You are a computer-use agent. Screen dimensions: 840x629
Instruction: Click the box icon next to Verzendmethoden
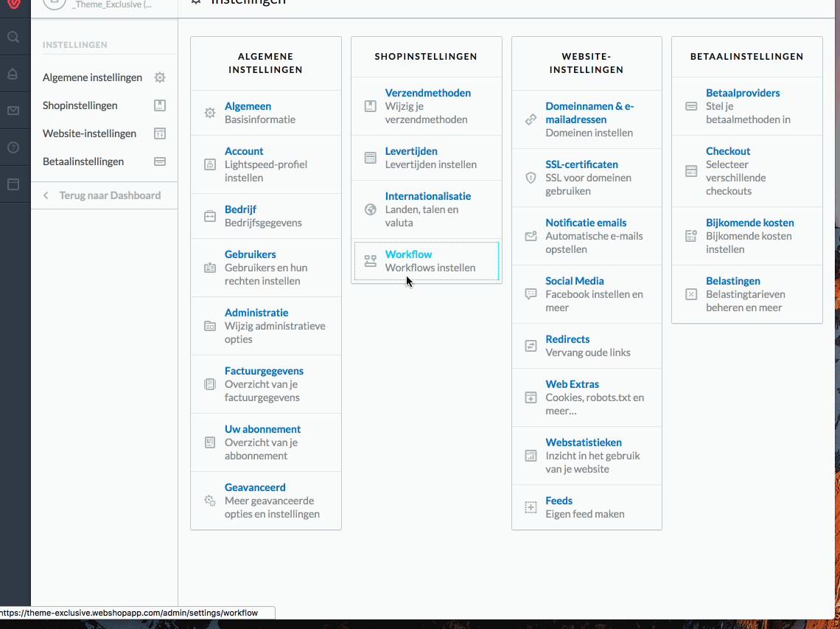(x=370, y=106)
